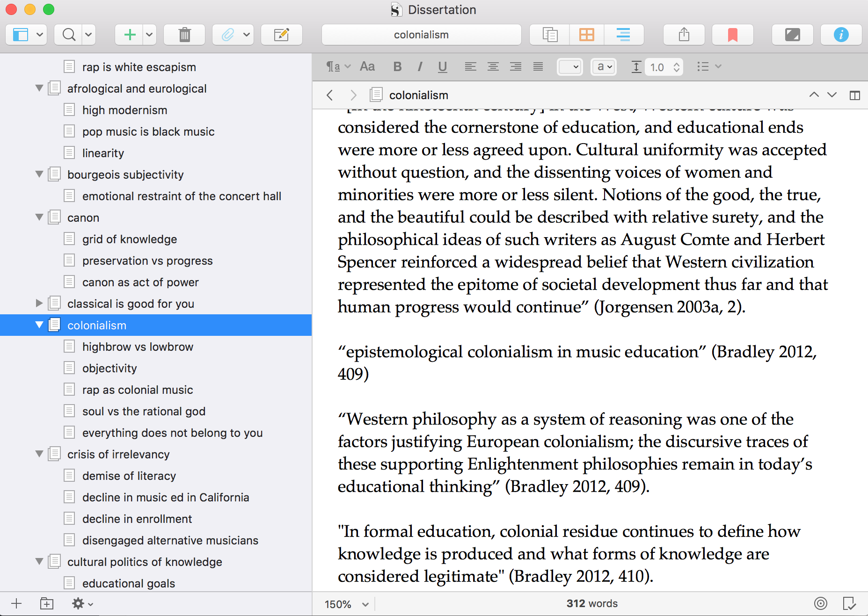The height and width of the screenshot is (616, 868).
Task: Select 'rap is white escapism' document
Action: (x=156, y=67)
